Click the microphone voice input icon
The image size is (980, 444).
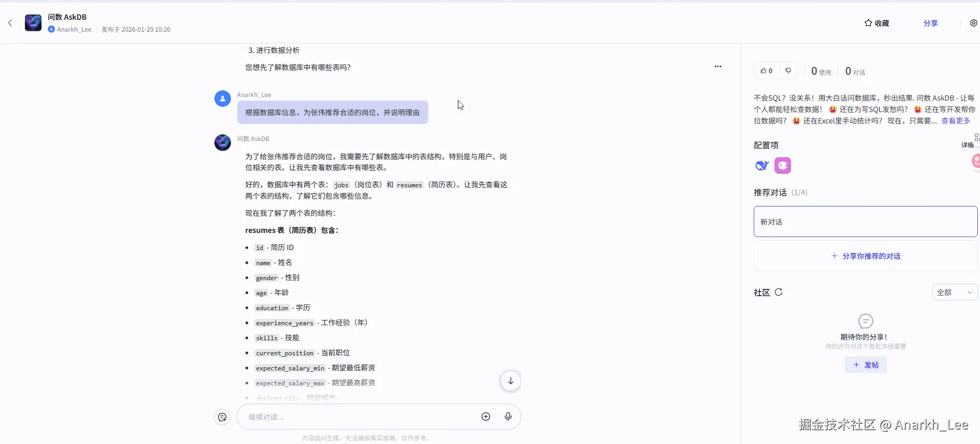tap(508, 417)
